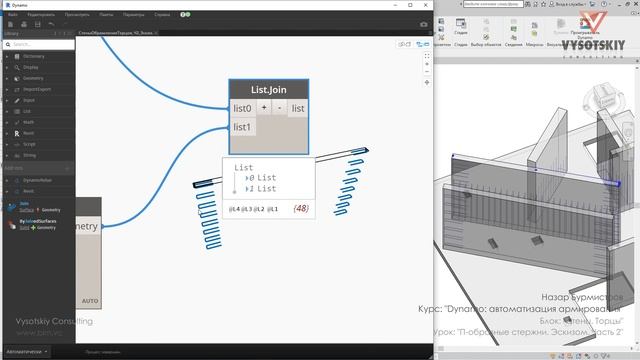Click list1 input port on List.Join
The image size is (640, 360).
click(242, 127)
